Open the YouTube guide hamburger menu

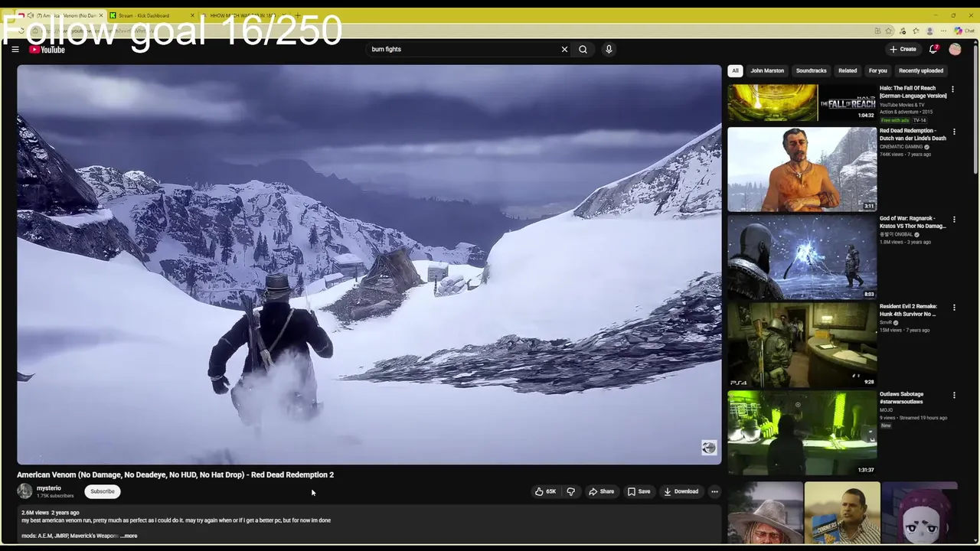coord(15,49)
